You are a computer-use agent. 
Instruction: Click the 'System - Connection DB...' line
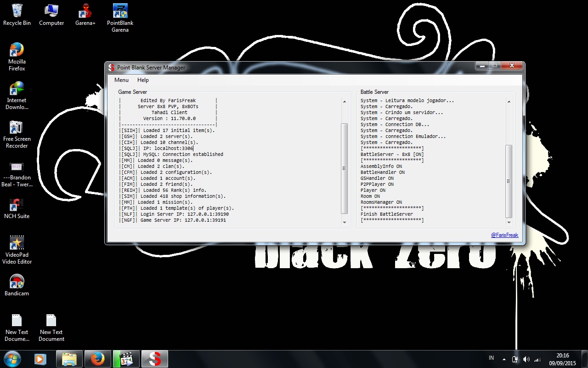coord(395,124)
